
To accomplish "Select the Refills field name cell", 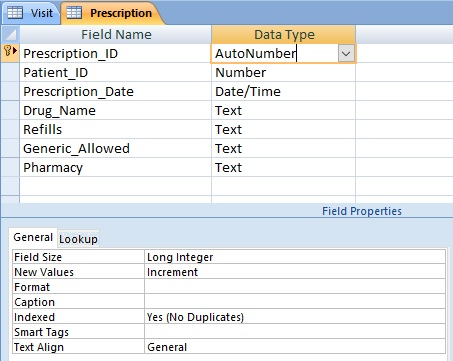I will pyautogui.click(x=116, y=129).
